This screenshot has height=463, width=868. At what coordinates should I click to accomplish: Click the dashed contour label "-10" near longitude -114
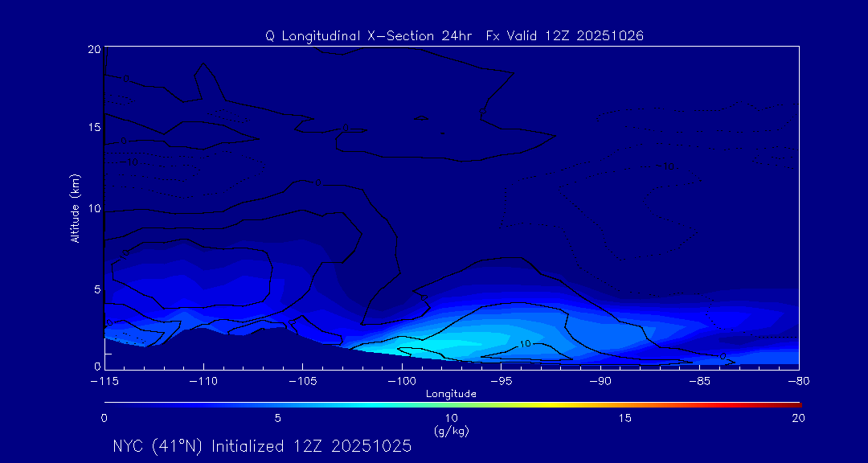pyautogui.click(x=129, y=162)
